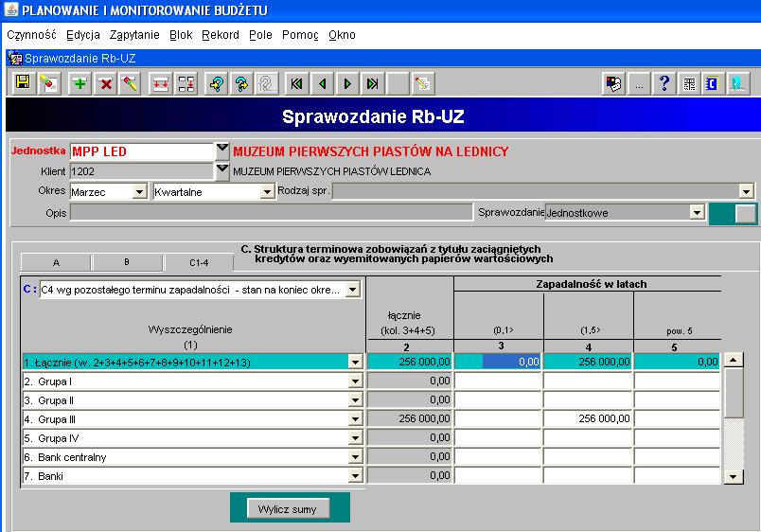Click the Sprawozdanie Rb-UZ window title icon
761x532 pixels.
click(x=15, y=59)
